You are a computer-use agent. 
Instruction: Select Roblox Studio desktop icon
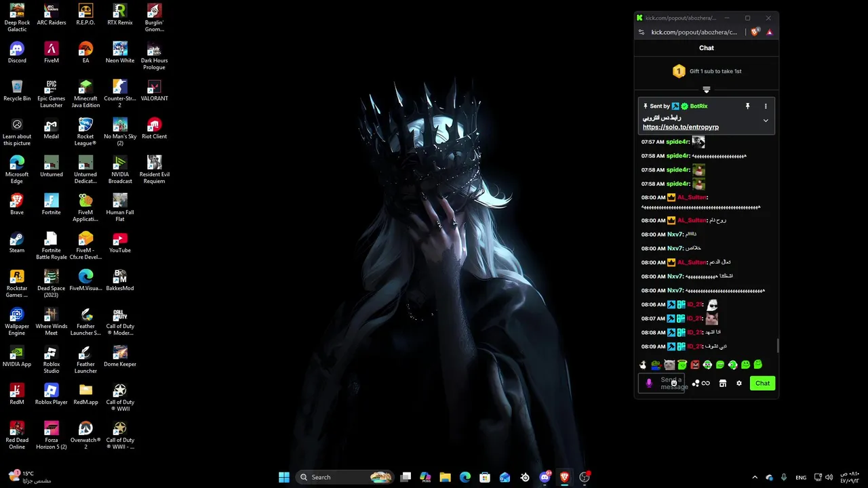52,360
